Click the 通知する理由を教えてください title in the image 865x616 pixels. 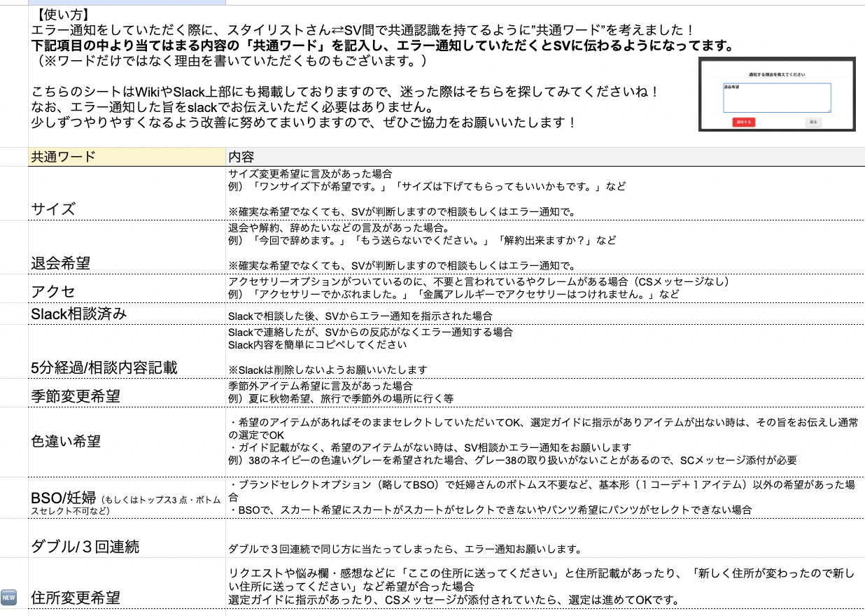[777, 73]
